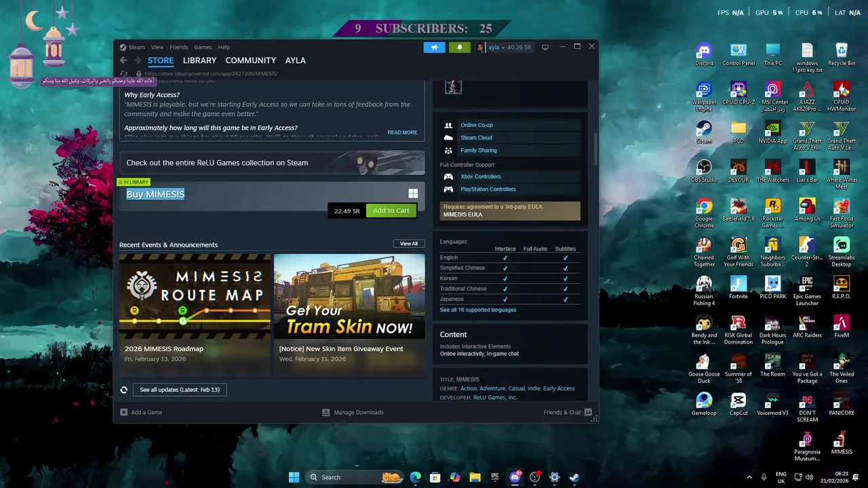Select Liar's Bar desktop icon

click(x=807, y=171)
